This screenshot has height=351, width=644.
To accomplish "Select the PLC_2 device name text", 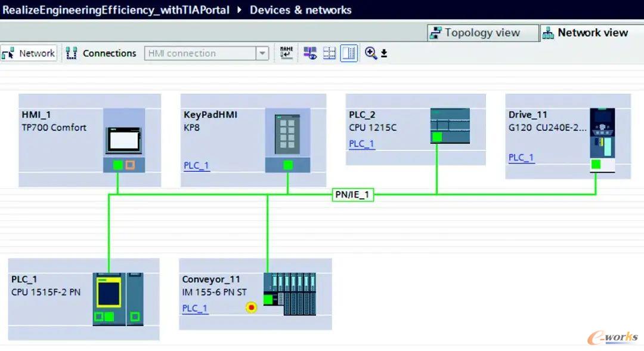I will click(362, 115).
